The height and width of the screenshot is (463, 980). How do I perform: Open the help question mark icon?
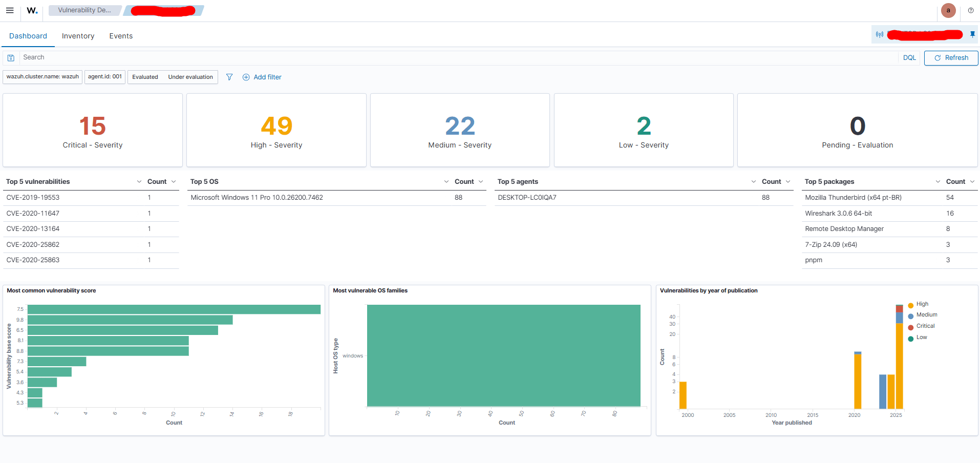click(971, 10)
